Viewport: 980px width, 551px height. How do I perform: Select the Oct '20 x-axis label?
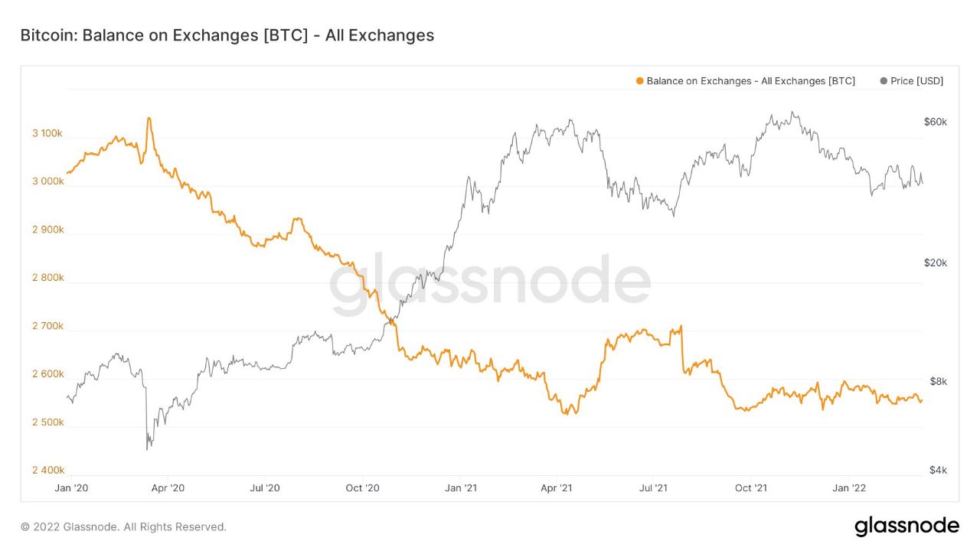click(363, 487)
